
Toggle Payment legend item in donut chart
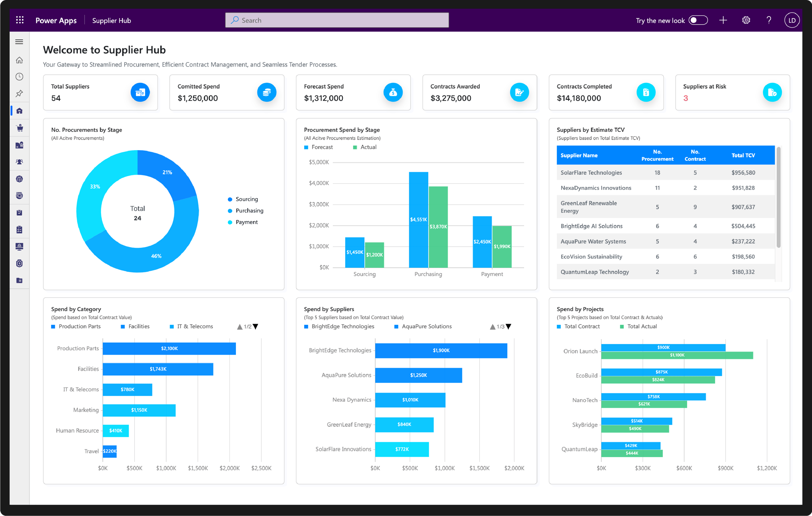tap(243, 222)
